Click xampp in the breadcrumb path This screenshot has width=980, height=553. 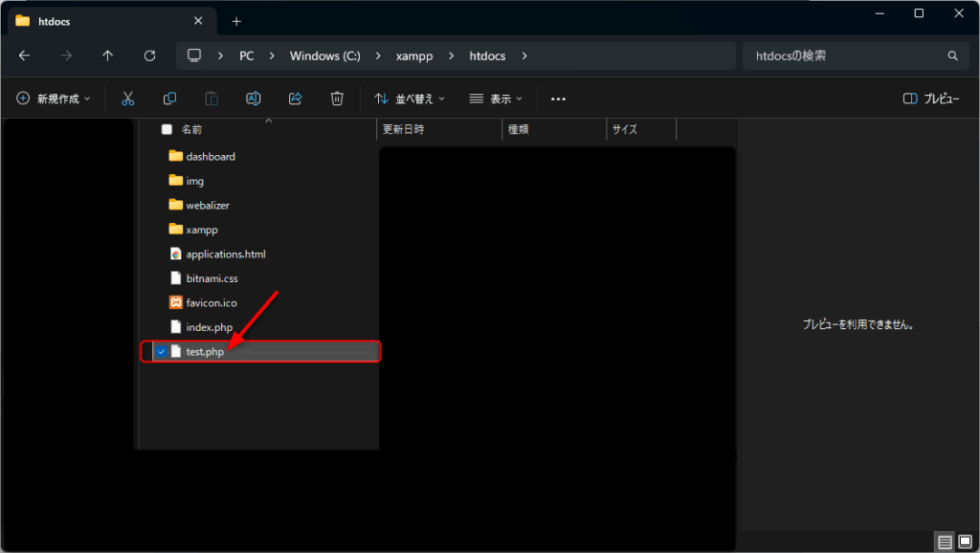point(414,55)
